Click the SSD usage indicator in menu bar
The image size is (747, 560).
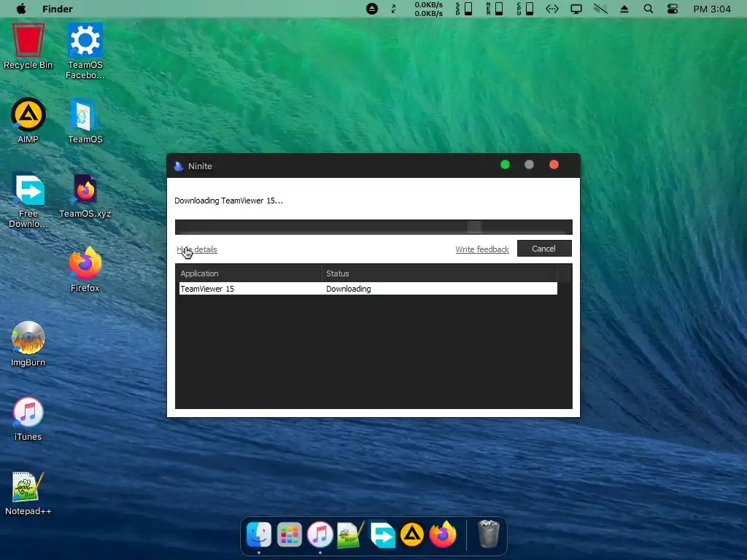point(464,9)
